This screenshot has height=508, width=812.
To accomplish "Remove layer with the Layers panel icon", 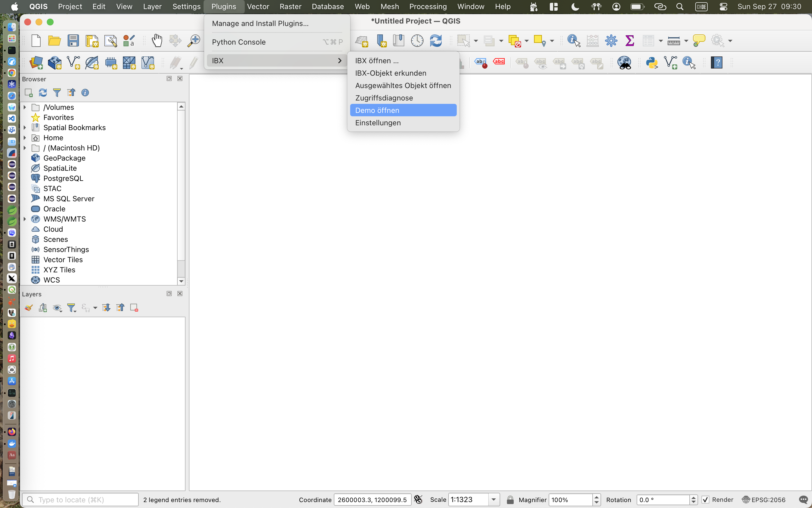I will [134, 308].
